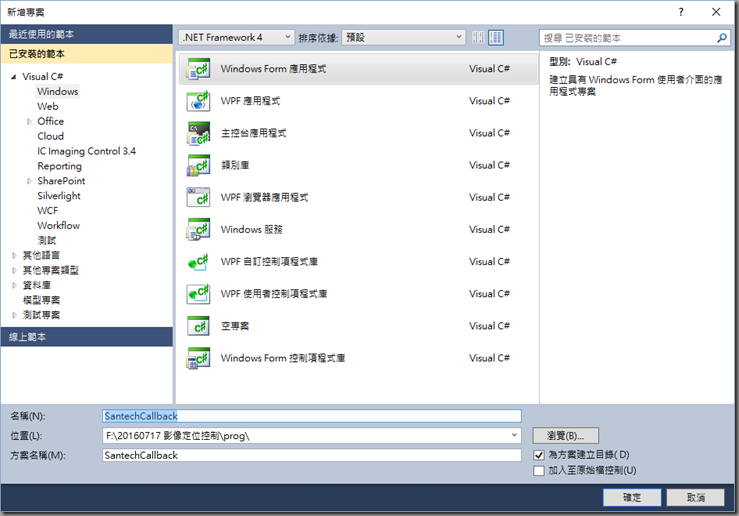Open the 最近使用的範本 section
This screenshot has height=516, width=739.
87,34
